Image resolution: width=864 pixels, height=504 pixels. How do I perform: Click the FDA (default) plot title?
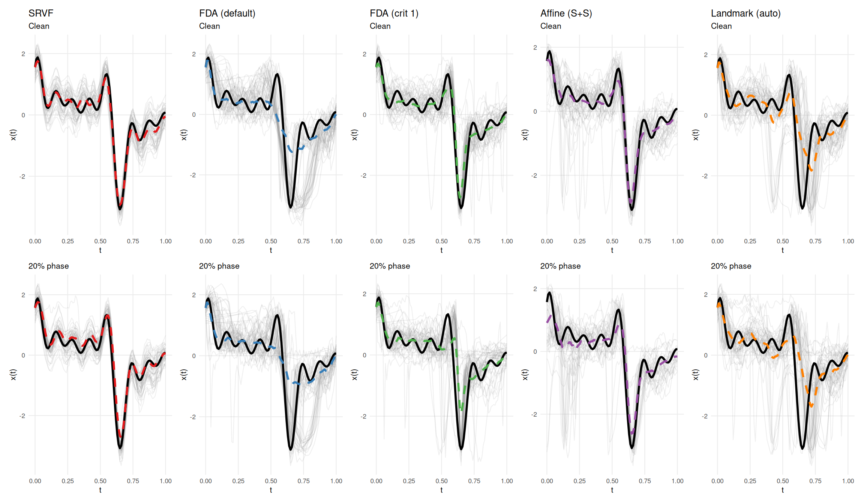[x=227, y=13]
